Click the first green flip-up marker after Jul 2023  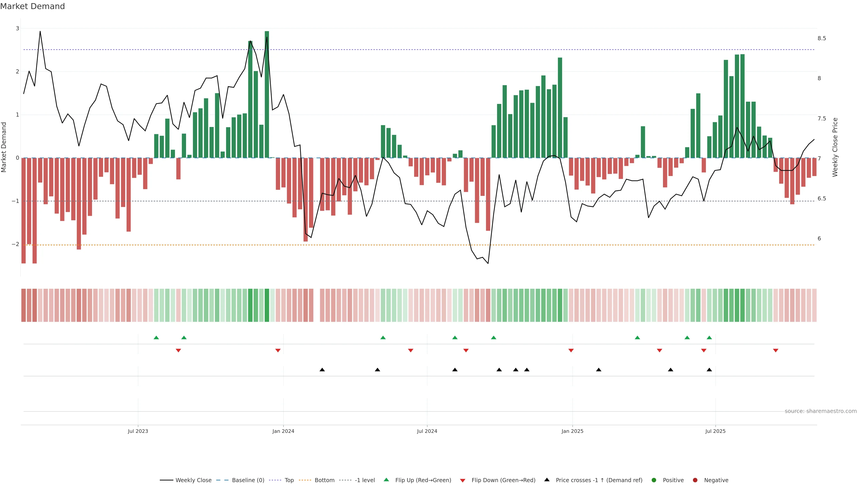pyautogui.click(x=156, y=338)
